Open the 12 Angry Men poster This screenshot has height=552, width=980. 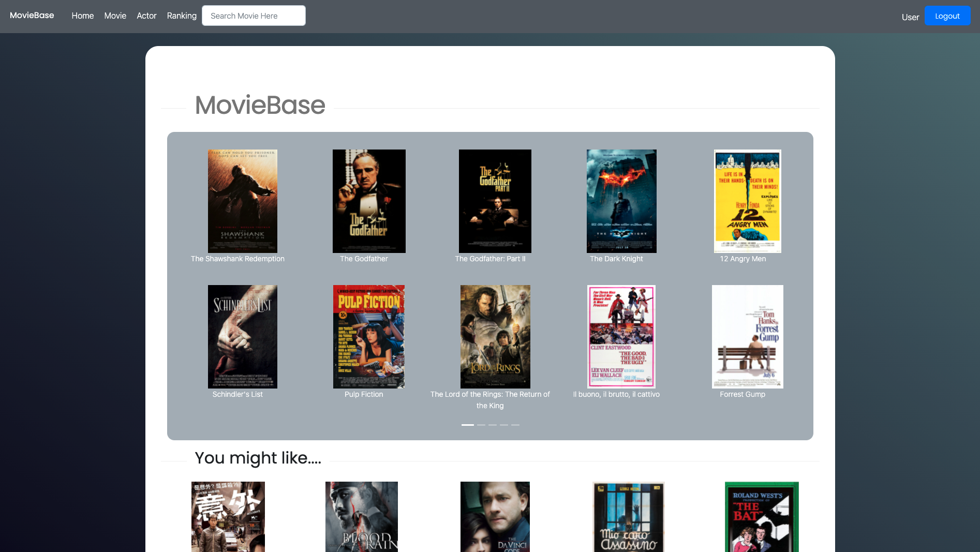[748, 201]
